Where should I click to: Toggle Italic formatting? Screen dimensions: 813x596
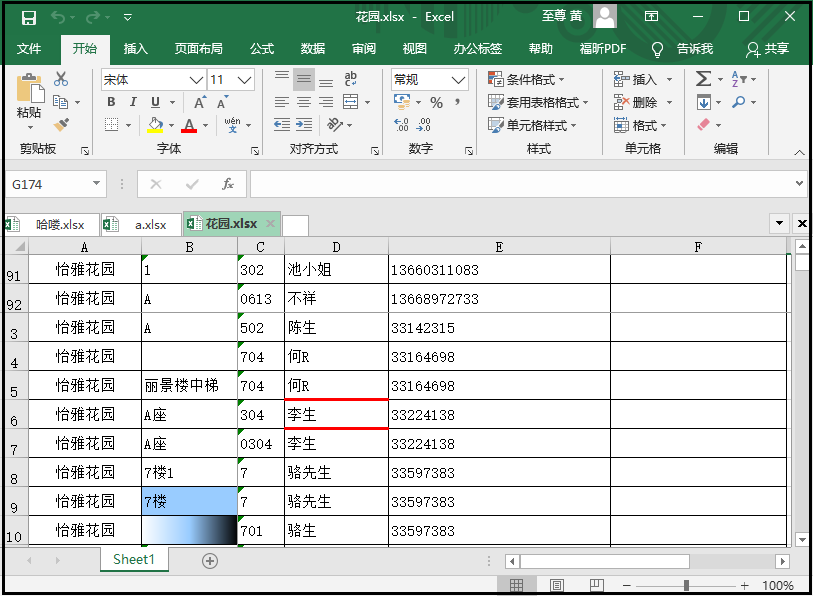click(134, 102)
